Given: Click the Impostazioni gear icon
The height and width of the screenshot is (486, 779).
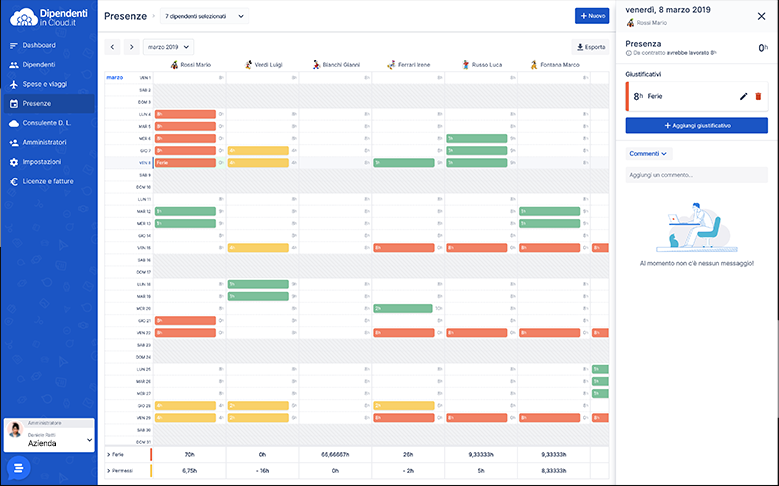Looking at the screenshot, I should pos(14,162).
